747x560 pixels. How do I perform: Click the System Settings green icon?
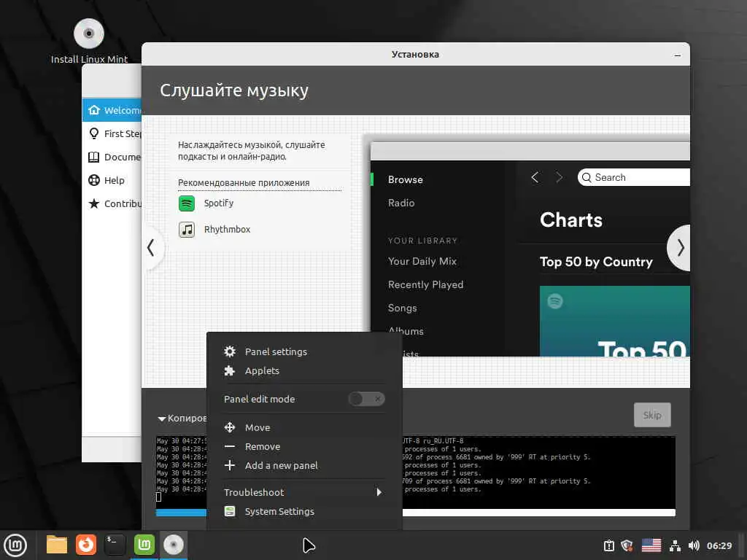pyautogui.click(x=230, y=511)
